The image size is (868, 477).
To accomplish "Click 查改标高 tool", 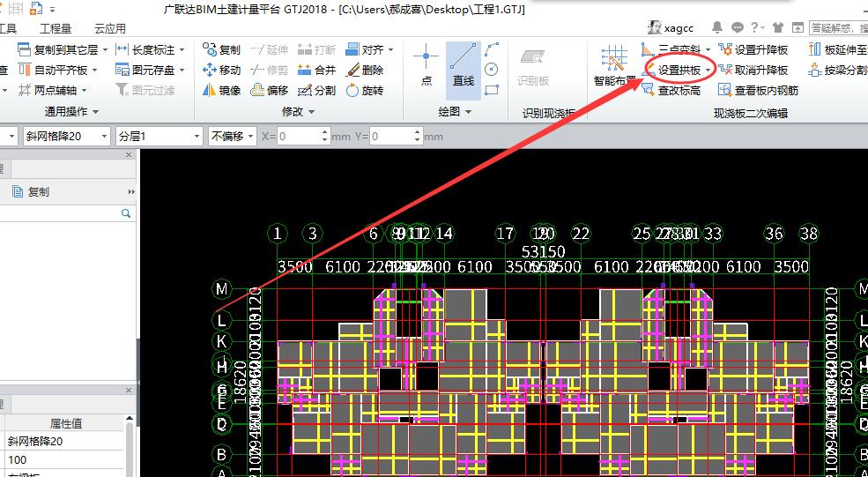I will (x=671, y=90).
